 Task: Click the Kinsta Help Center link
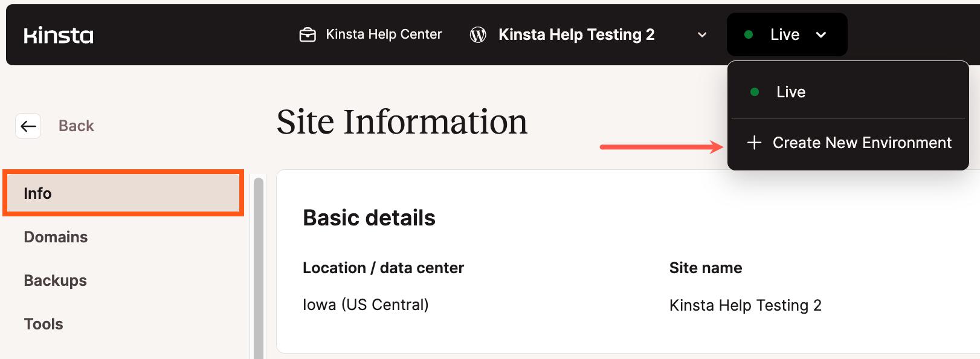[383, 34]
